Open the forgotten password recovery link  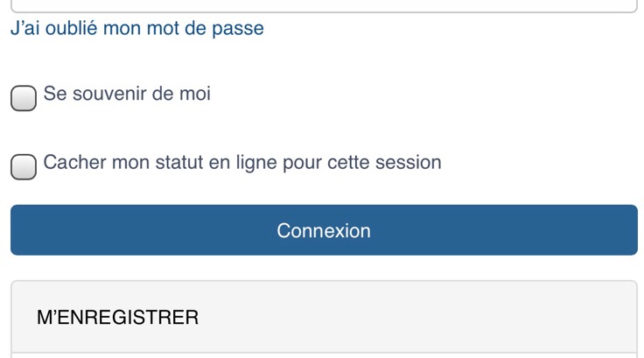[x=136, y=28]
